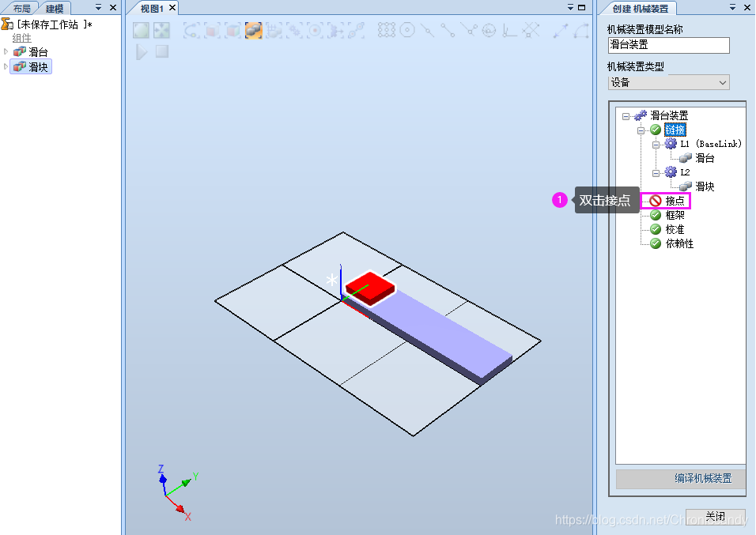Switch to the 建模 tab
The image size is (756, 535).
coord(55,9)
